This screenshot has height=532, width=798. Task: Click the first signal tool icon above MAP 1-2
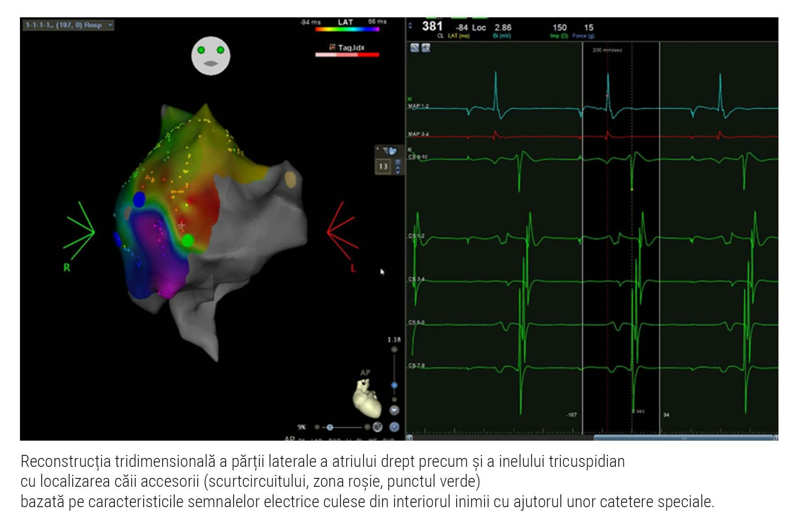(x=415, y=48)
